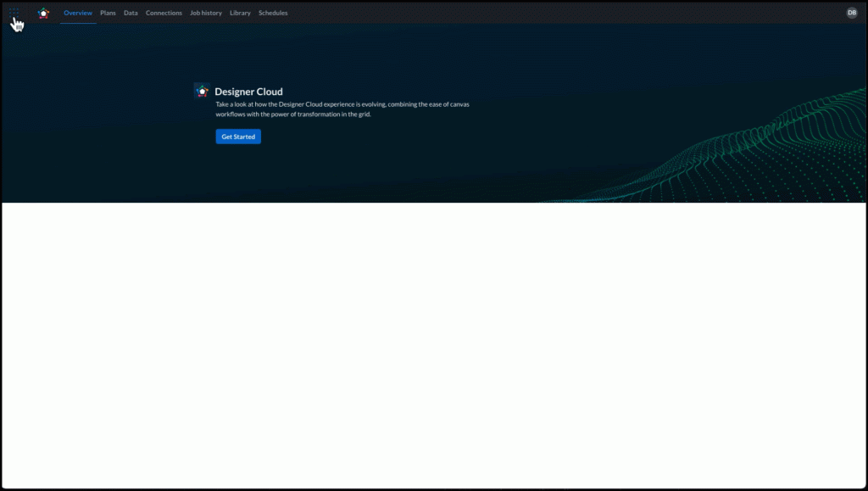
Task: Switch to the Plans tab
Action: (x=108, y=13)
